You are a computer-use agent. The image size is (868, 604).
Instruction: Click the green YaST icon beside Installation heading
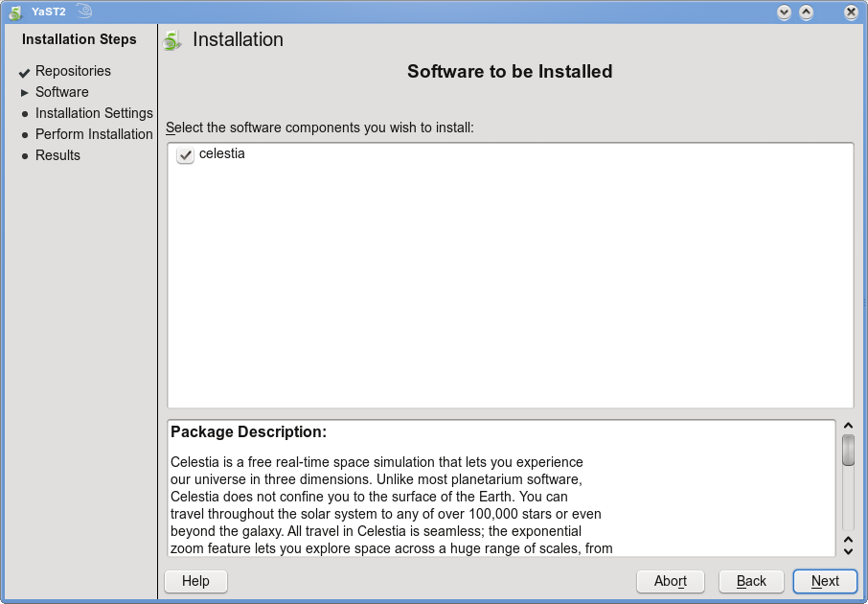(x=173, y=39)
